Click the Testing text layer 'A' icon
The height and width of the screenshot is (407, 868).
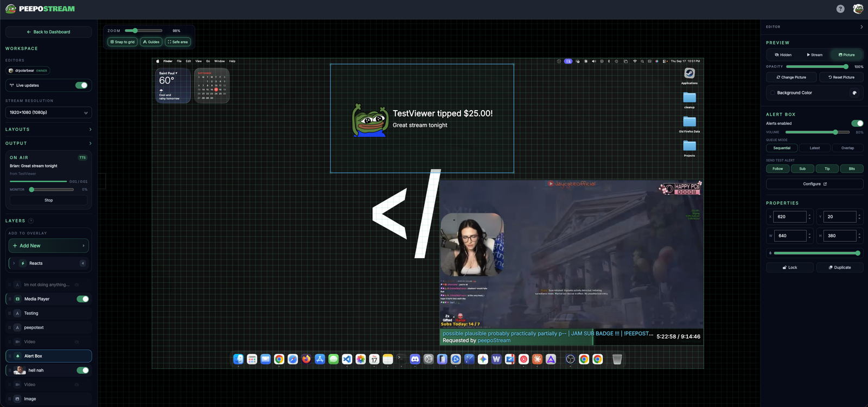(17, 313)
